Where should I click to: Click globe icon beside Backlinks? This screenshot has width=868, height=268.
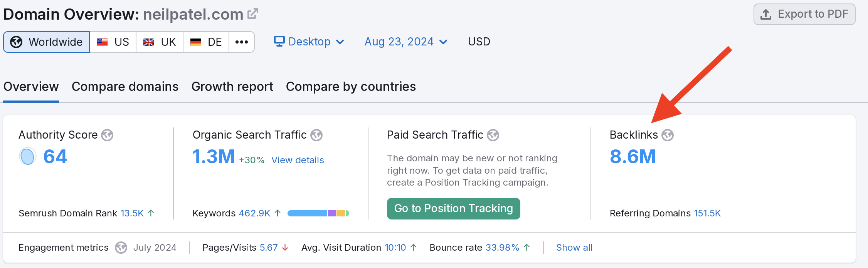(x=668, y=135)
